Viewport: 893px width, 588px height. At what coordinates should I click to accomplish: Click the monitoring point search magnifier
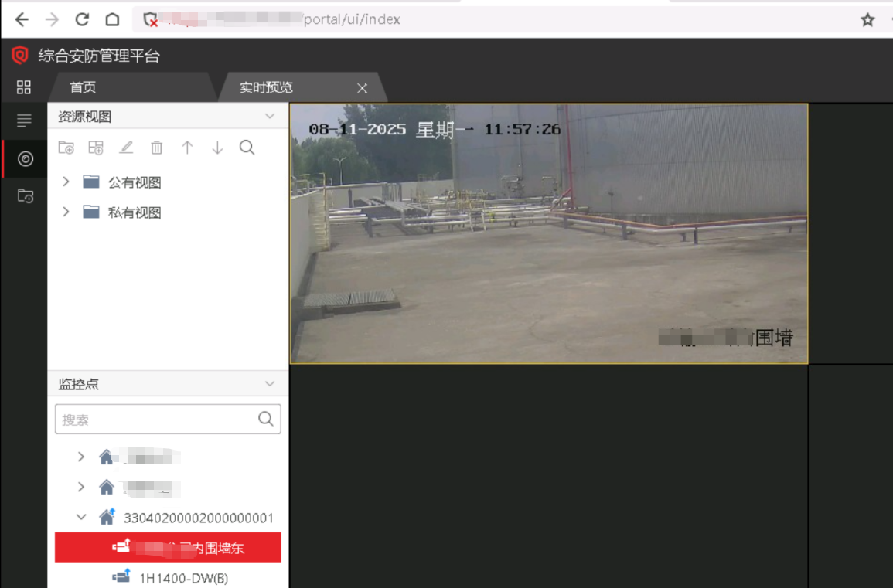pyautogui.click(x=266, y=419)
